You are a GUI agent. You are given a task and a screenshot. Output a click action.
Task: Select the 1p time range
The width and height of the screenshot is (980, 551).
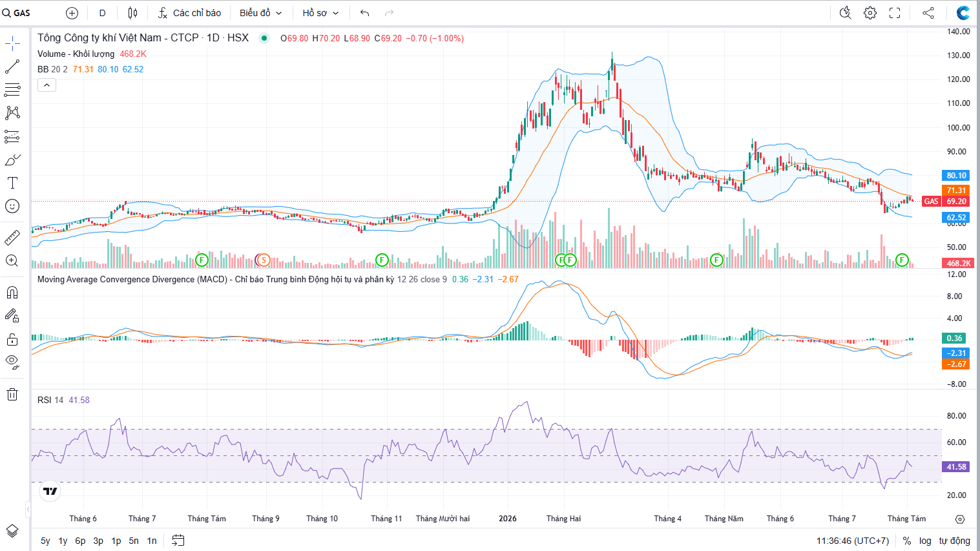[x=116, y=541]
